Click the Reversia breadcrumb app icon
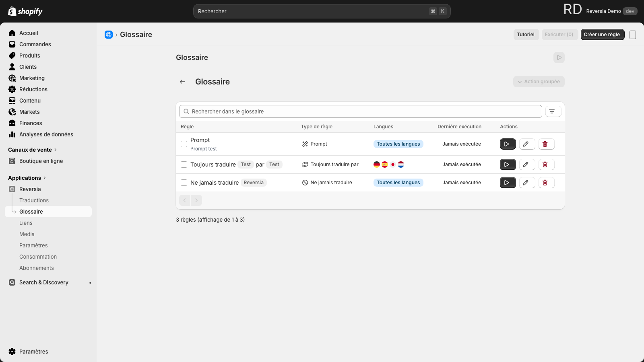The image size is (644, 362). pyautogui.click(x=109, y=35)
